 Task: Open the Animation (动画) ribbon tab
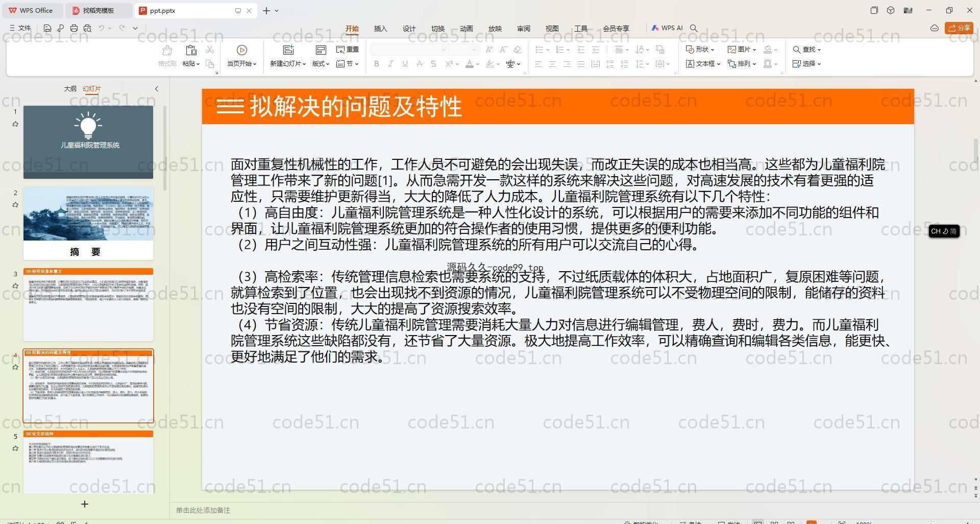[467, 29]
